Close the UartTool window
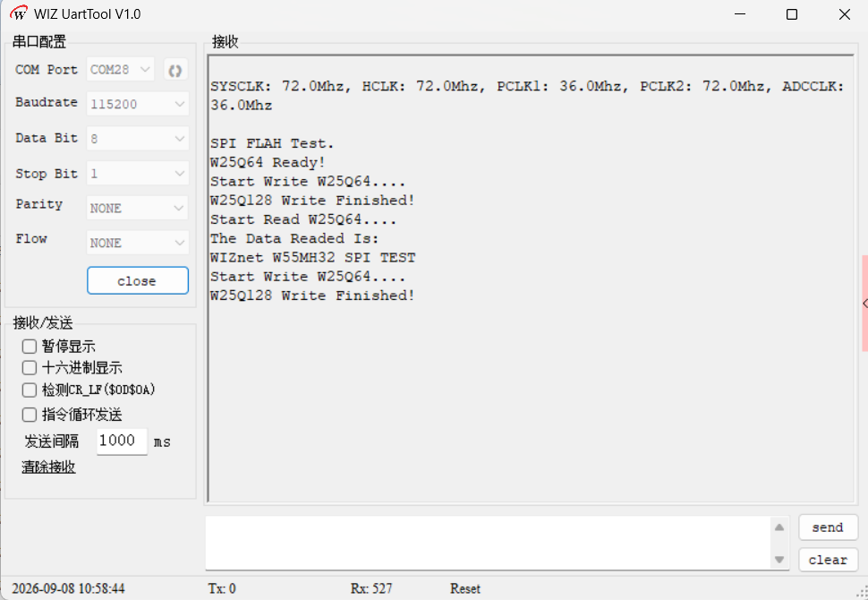868x600 pixels. pyautogui.click(x=844, y=14)
